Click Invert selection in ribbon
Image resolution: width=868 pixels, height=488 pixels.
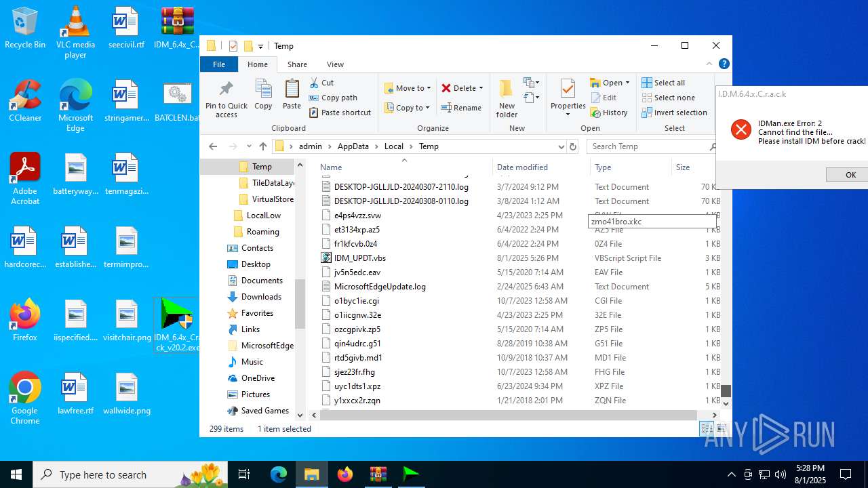point(674,113)
